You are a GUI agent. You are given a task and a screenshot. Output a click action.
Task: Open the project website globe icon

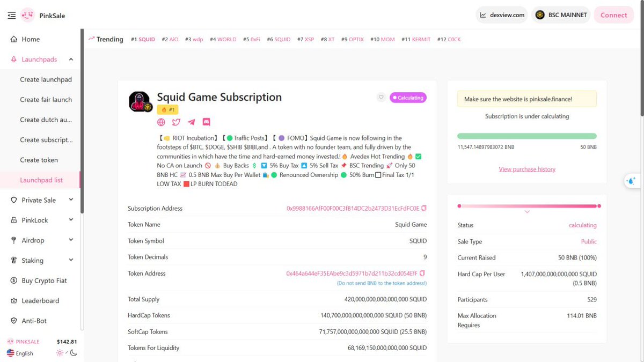click(x=161, y=122)
